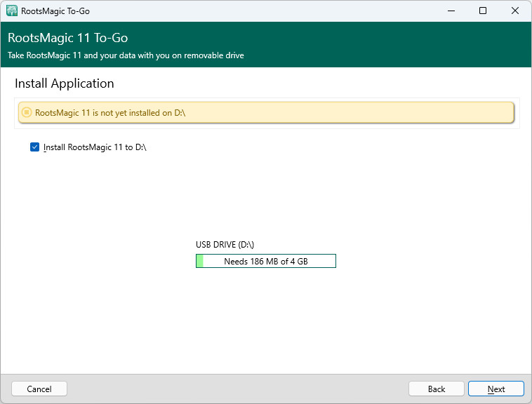Uncheck Install RootsMagic 11 to D:\ checkbox
This screenshot has width=532, height=404.
(34, 147)
